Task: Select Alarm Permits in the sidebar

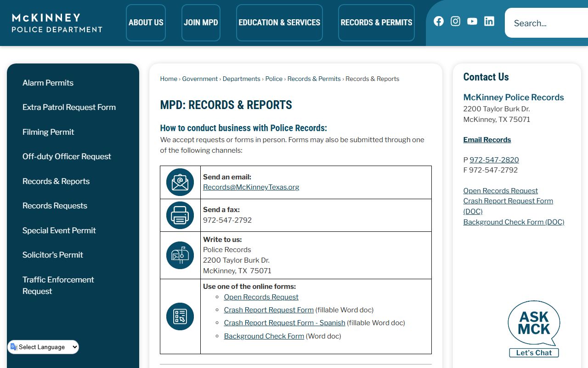Action: point(48,83)
